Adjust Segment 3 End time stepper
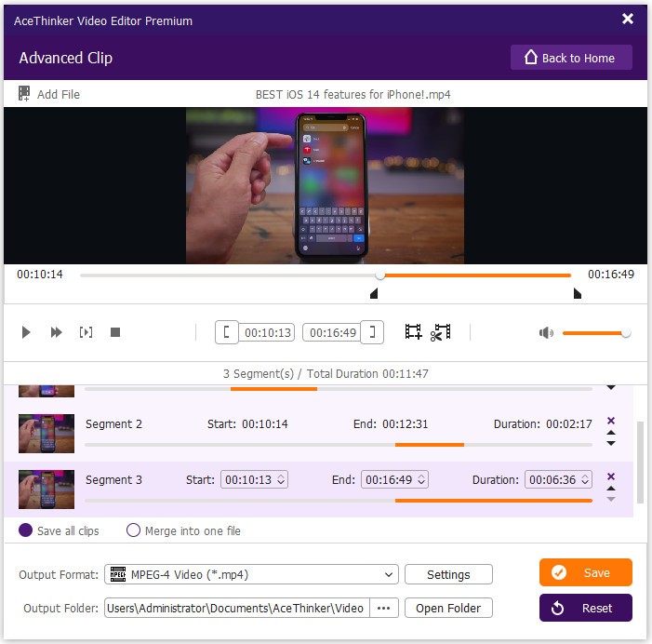Screen dimensions: 652x644 pyautogui.click(x=421, y=479)
